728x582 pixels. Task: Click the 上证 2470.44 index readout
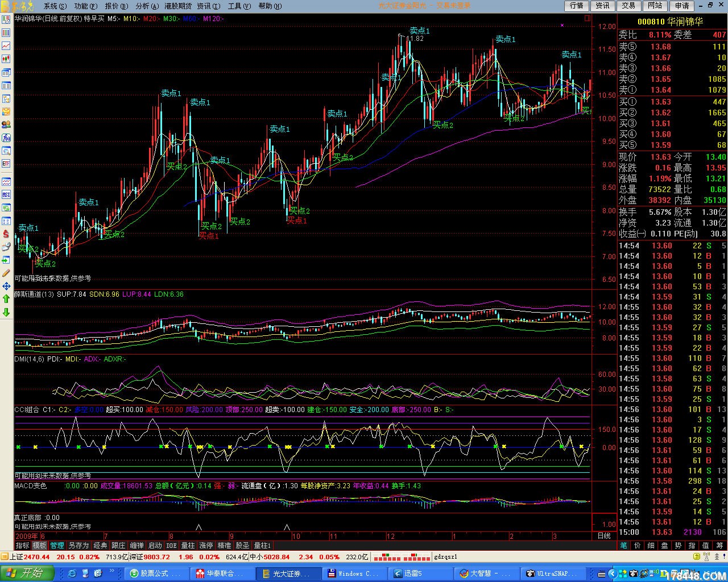click(x=30, y=557)
